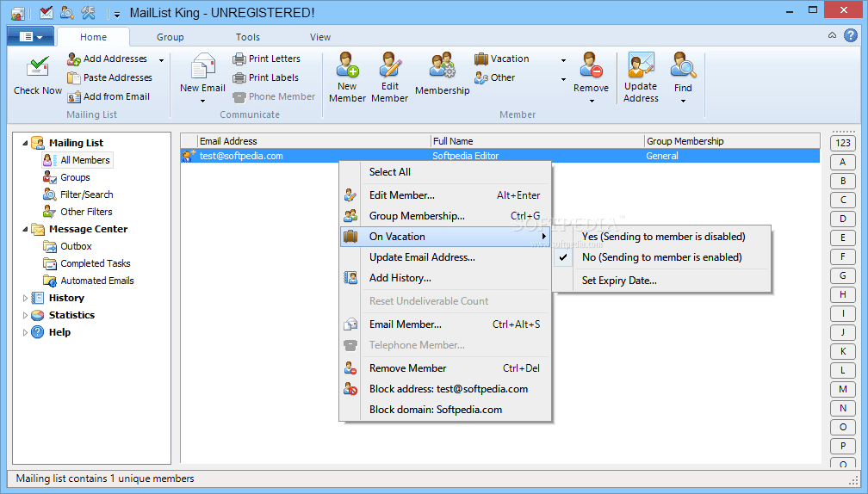This screenshot has height=494, width=868.
Task: Click Add from Email icon
Action: click(74, 96)
